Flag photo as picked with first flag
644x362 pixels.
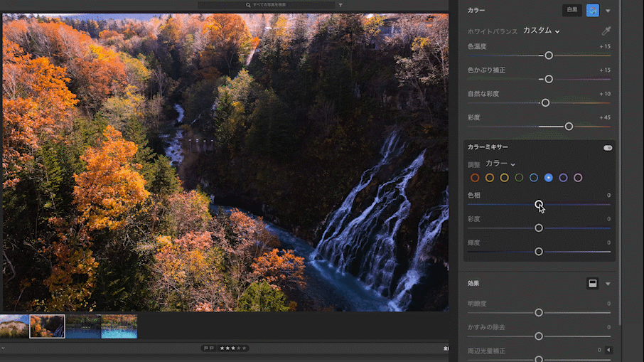coord(206,348)
